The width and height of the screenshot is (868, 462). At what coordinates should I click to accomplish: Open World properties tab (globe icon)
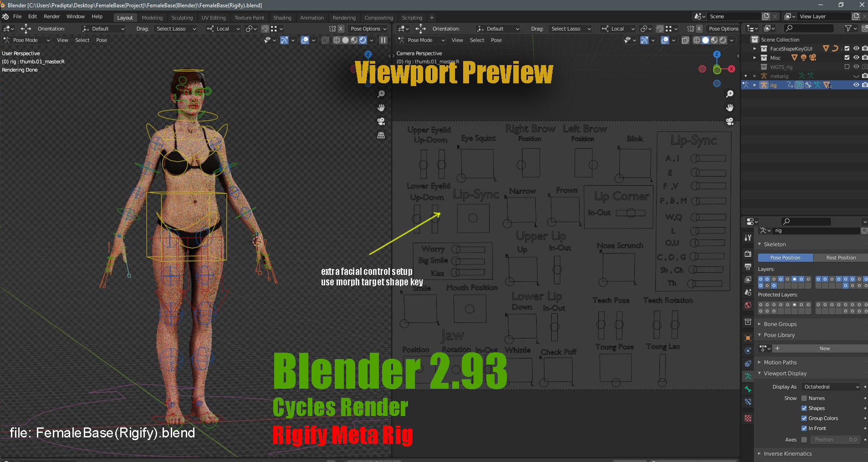pyautogui.click(x=748, y=305)
